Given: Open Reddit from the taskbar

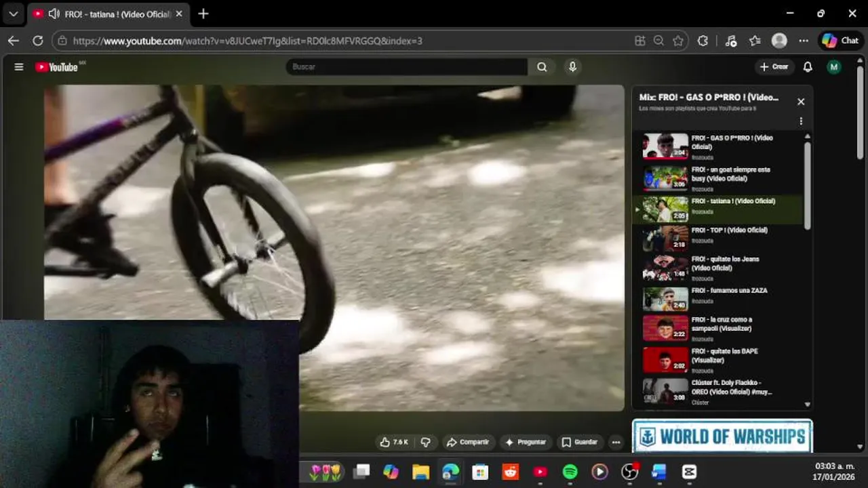Looking at the screenshot, I should click(510, 472).
